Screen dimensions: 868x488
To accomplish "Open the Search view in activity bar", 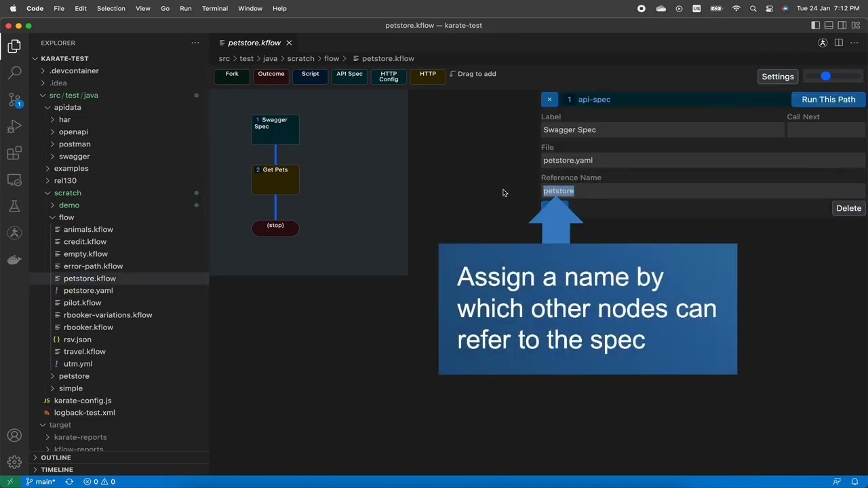I will [14, 73].
